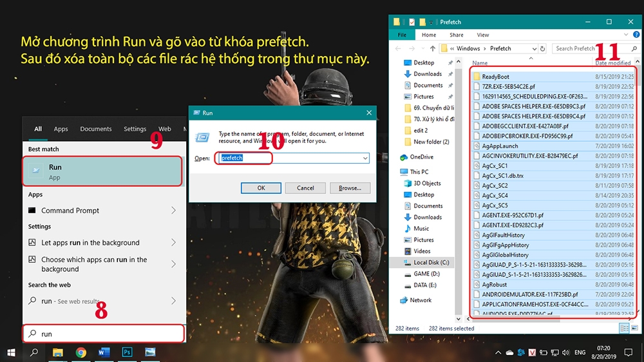
Task: Open File Explorer from taskbar
Action: (57, 352)
